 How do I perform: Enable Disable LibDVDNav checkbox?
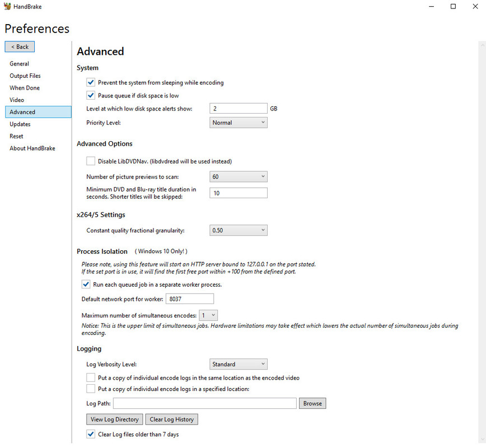click(x=91, y=161)
